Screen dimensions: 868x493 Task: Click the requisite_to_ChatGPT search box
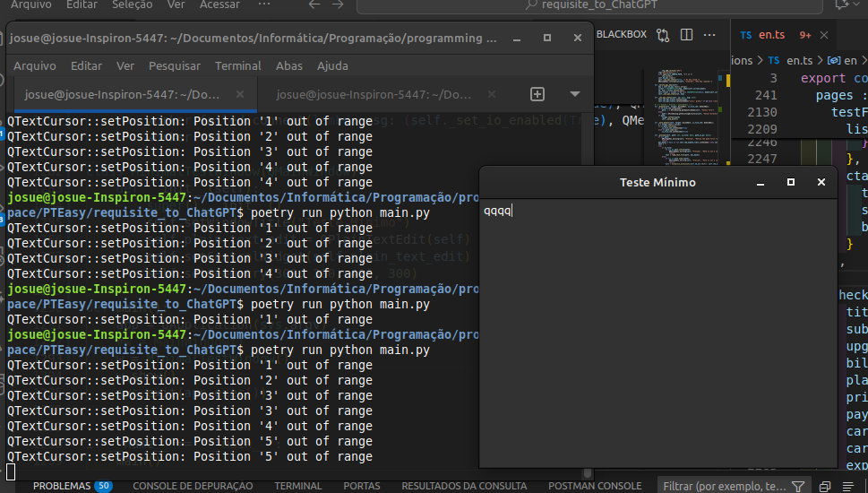click(x=591, y=4)
